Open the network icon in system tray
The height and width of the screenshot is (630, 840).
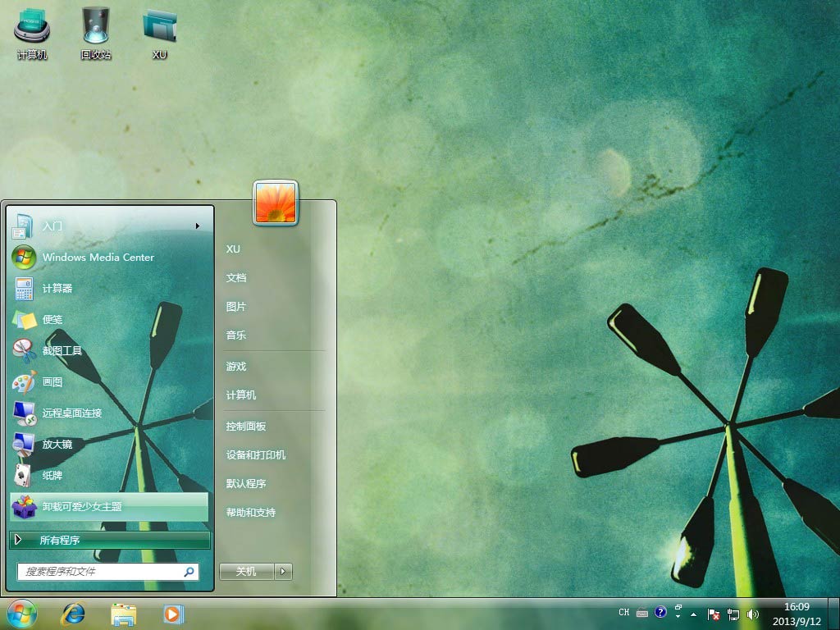point(733,614)
